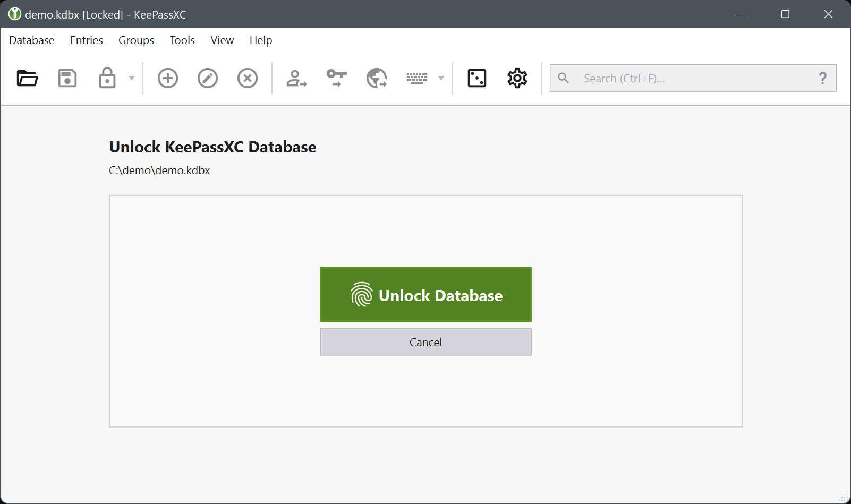Click the Lock Database padlock icon

(107, 78)
